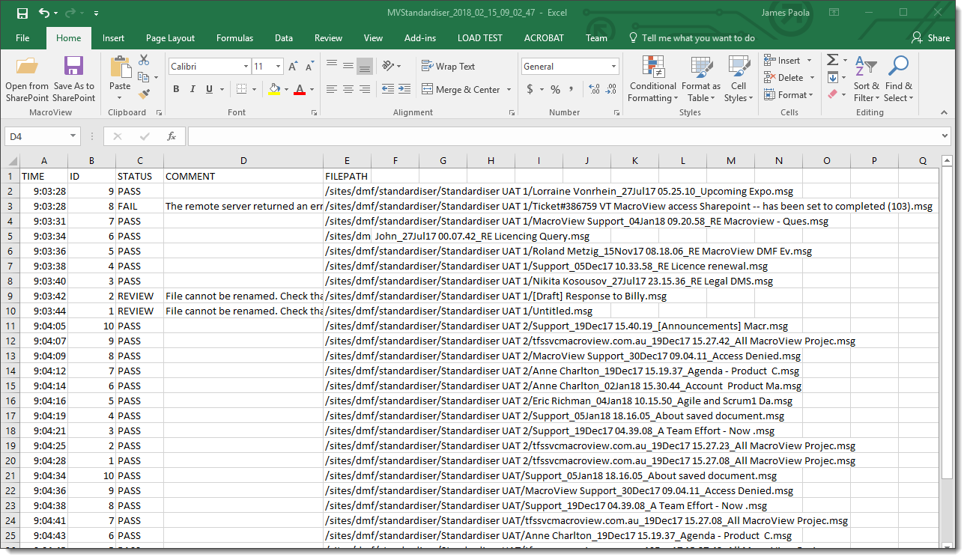Apply the yellow fill color
The width and height of the screenshot is (967, 560).
coord(274,89)
